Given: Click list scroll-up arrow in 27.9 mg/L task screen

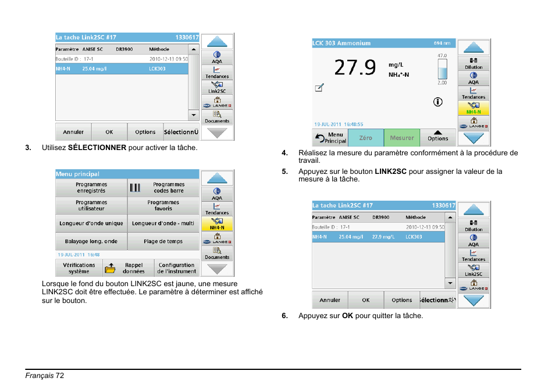Looking at the screenshot, I should point(450,218).
